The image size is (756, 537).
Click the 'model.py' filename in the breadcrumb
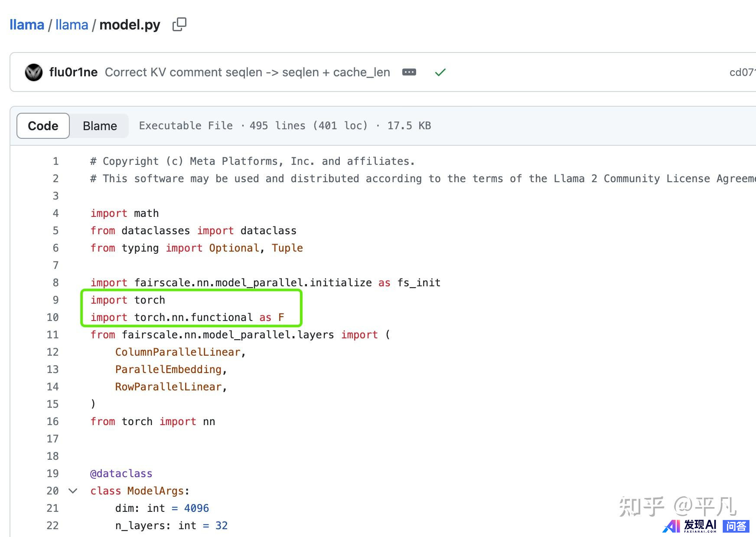130,25
